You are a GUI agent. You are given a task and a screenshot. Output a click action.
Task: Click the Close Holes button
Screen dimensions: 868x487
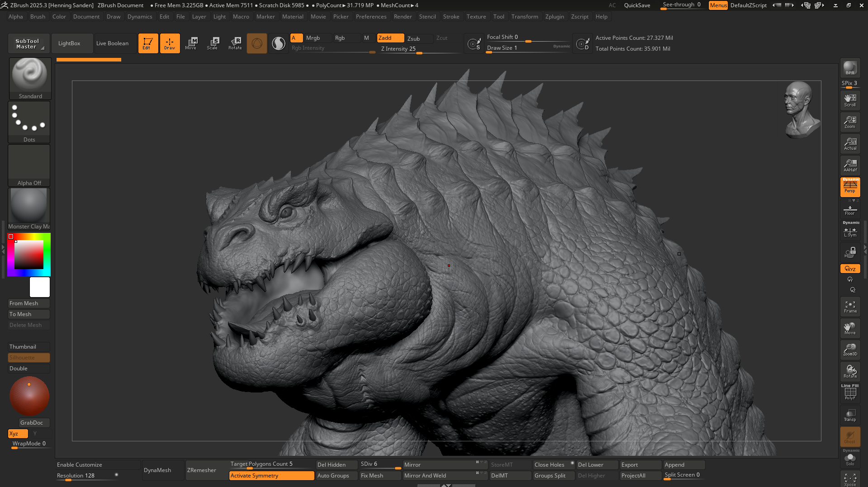554,465
